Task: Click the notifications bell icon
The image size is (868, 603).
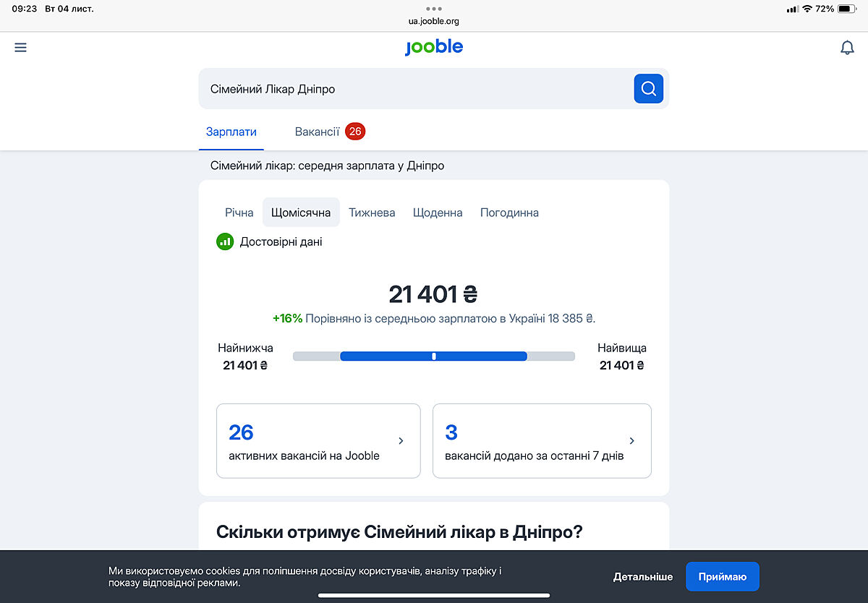Action: [x=847, y=48]
